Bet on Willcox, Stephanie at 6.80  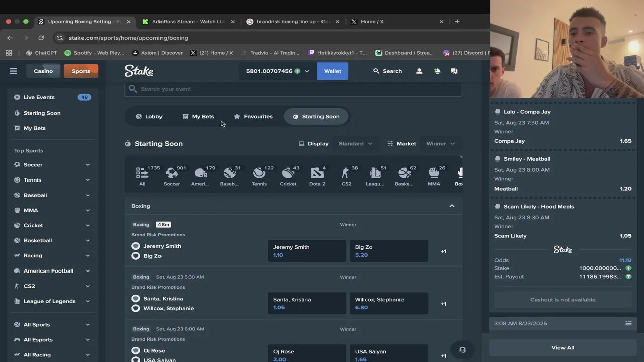(x=389, y=303)
